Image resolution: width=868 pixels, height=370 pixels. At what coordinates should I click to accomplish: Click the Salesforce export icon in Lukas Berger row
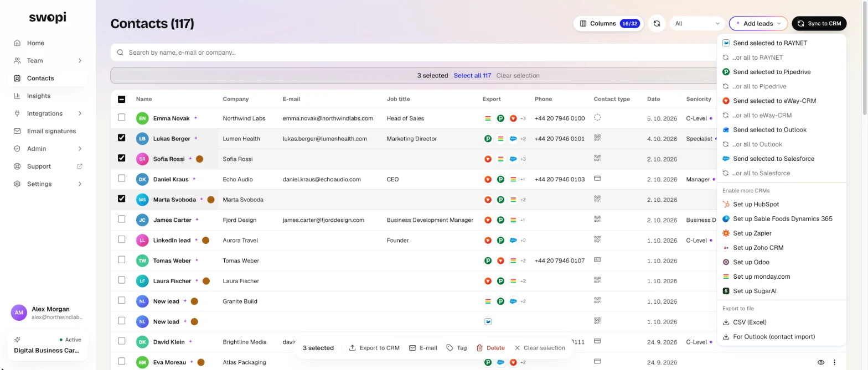[513, 139]
